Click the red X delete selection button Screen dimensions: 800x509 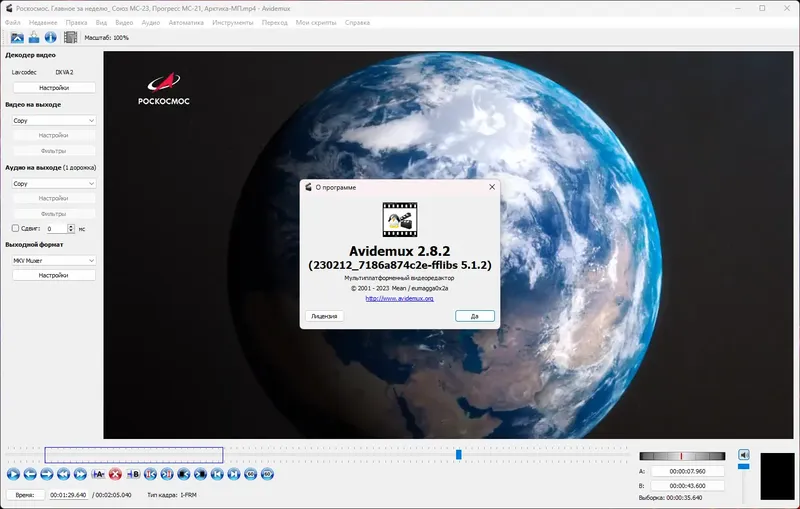pyautogui.click(x=115, y=474)
